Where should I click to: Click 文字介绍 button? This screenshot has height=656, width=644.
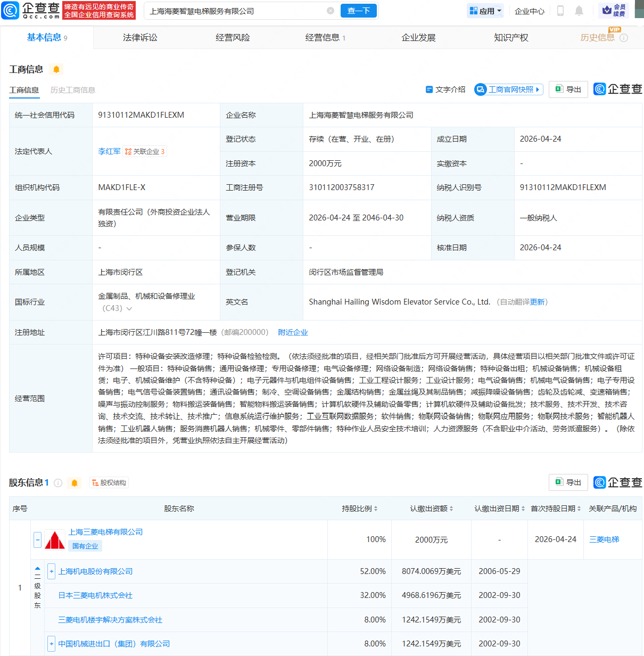click(x=445, y=89)
